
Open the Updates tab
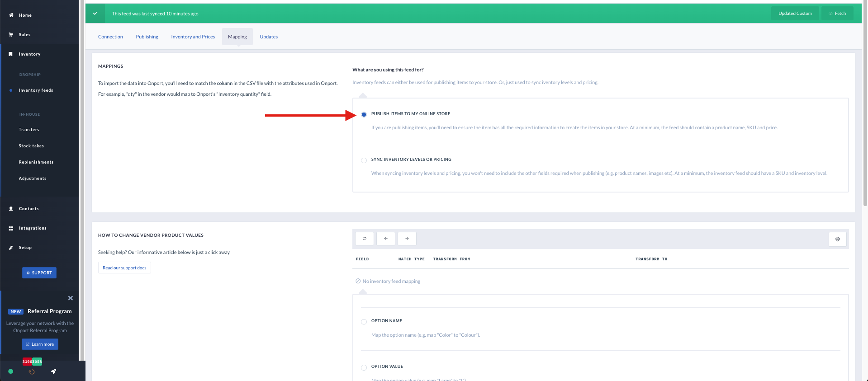pos(269,37)
